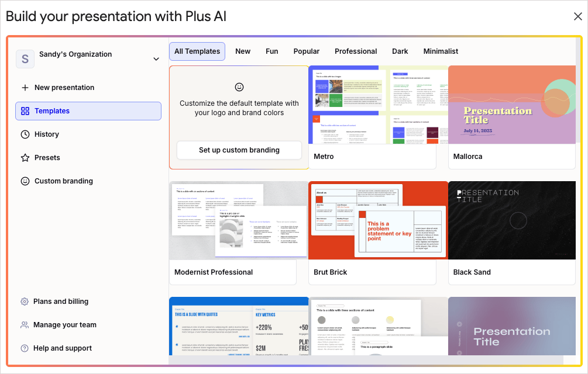Click the Metro template name label

click(324, 157)
